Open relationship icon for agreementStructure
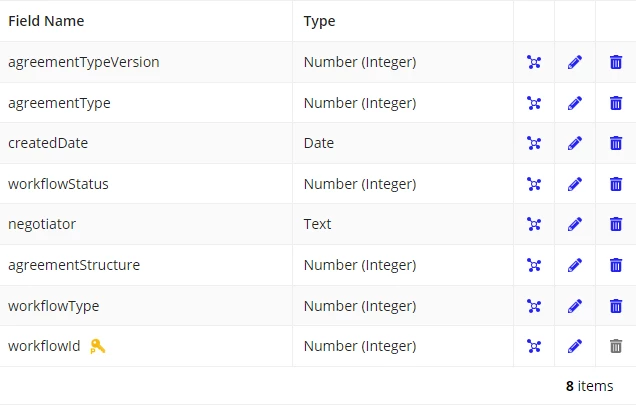636x405 pixels. (x=534, y=265)
